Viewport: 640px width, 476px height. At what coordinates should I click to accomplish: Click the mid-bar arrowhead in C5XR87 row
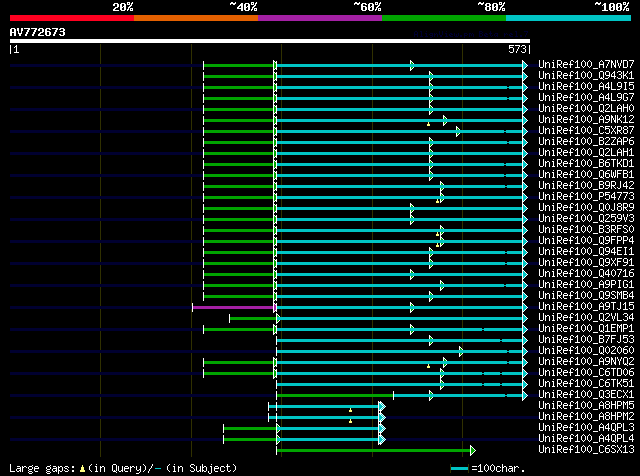click(x=458, y=131)
